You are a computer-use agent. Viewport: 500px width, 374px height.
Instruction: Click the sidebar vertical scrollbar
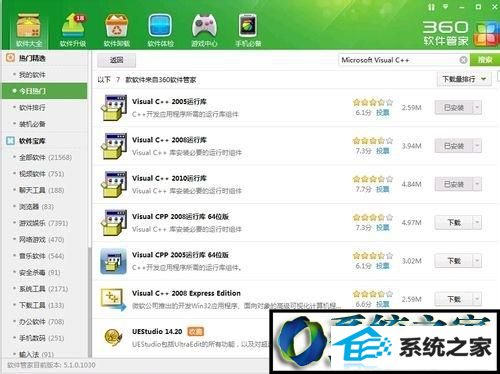(89, 302)
